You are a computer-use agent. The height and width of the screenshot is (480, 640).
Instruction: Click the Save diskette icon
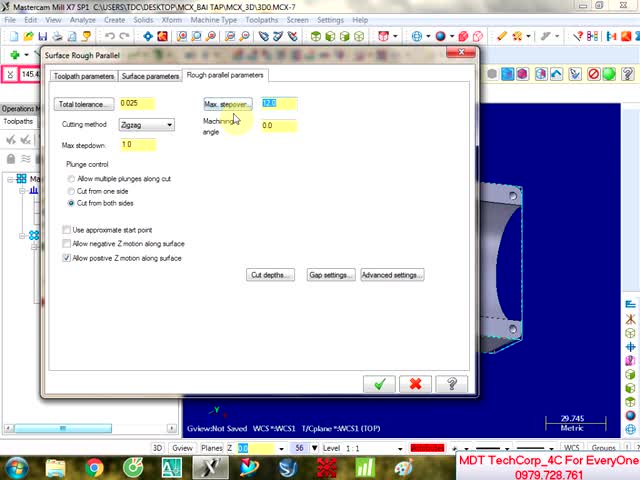coord(43,36)
